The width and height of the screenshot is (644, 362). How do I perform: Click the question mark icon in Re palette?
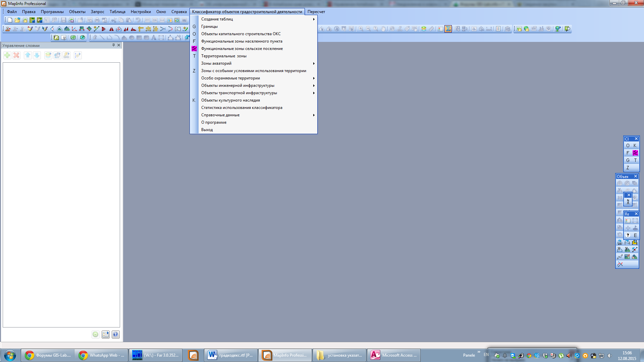628,235
